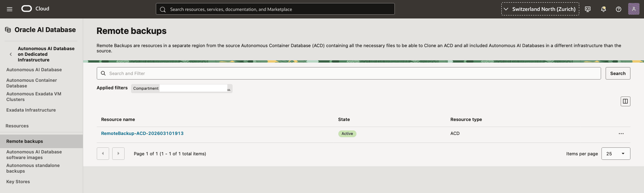Click the Applied filters label
The height and width of the screenshot is (193, 644).
pyautogui.click(x=112, y=88)
